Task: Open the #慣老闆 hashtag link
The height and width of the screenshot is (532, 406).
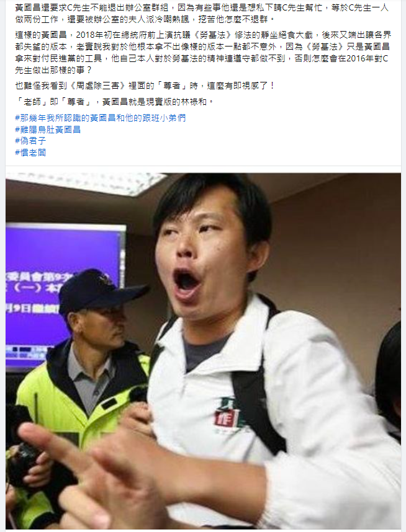Action: pyautogui.click(x=30, y=153)
